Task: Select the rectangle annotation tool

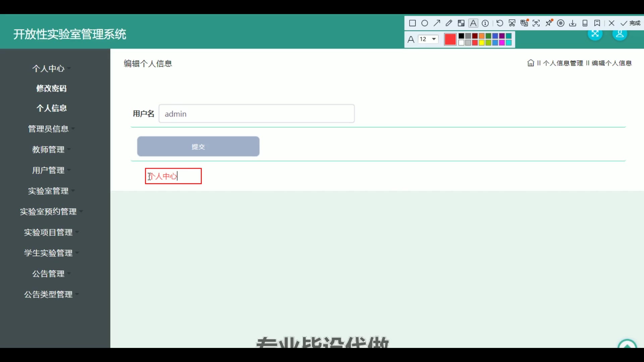Action: click(413, 23)
